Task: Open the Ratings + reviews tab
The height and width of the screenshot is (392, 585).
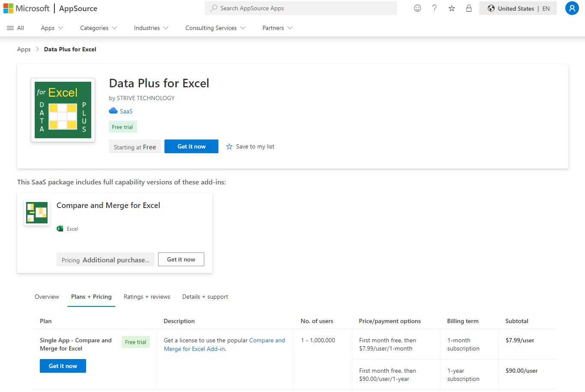Action: (x=147, y=297)
